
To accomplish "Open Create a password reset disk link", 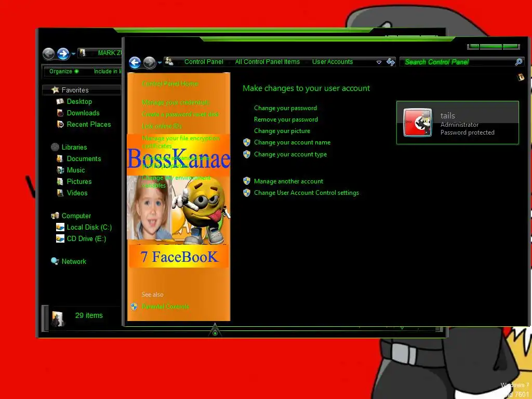I will (180, 114).
